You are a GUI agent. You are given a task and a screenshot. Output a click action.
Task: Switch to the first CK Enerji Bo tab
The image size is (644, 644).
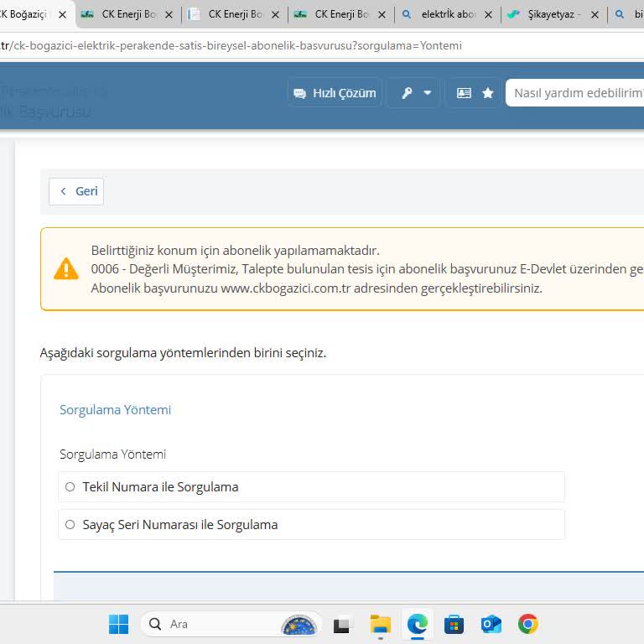(128, 14)
